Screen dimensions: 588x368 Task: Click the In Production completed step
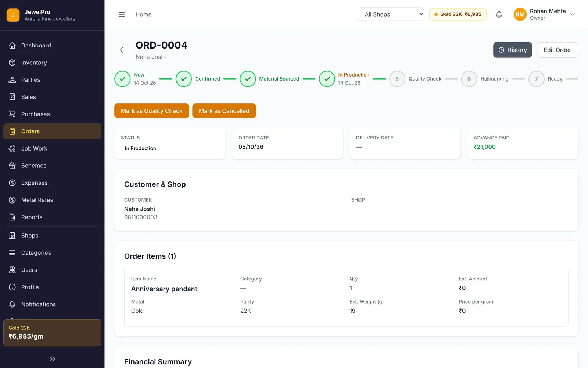click(x=327, y=79)
